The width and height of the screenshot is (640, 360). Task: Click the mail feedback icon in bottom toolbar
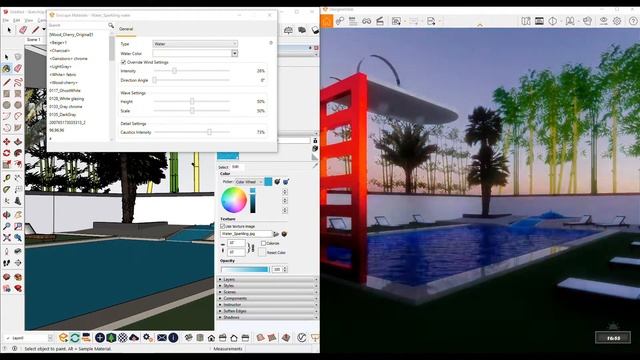(x=162, y=338)
